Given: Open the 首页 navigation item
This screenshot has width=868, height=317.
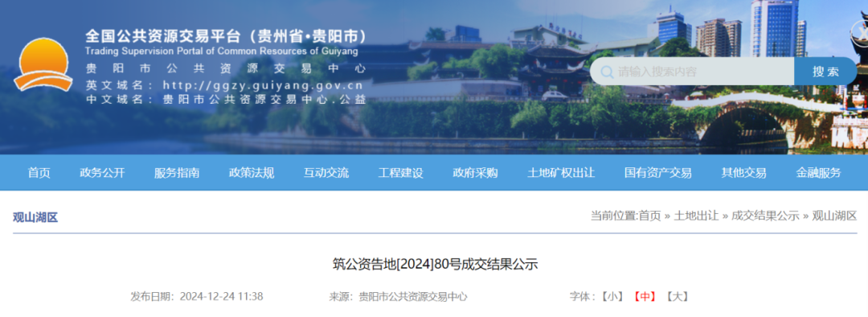Looking at the screenshot, I should [39, 173].
